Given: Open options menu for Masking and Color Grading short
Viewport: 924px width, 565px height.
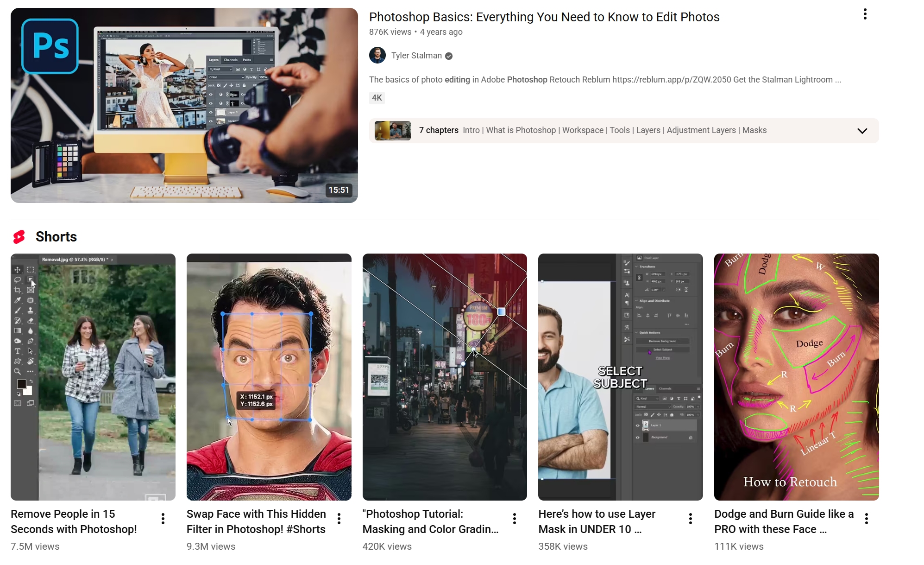Looking at the screenshot, I should (x=515, y=519).
